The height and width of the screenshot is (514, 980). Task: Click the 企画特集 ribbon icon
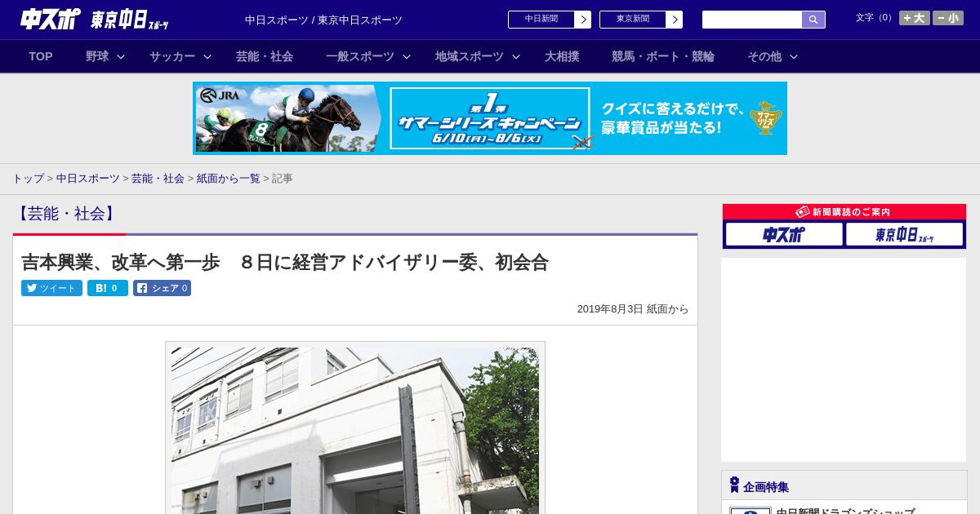pos(734,485)
